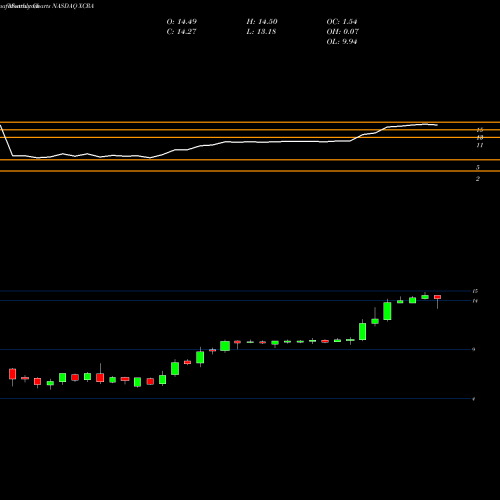Click the 9 label on the candlestick chart axis

point(473,349)
